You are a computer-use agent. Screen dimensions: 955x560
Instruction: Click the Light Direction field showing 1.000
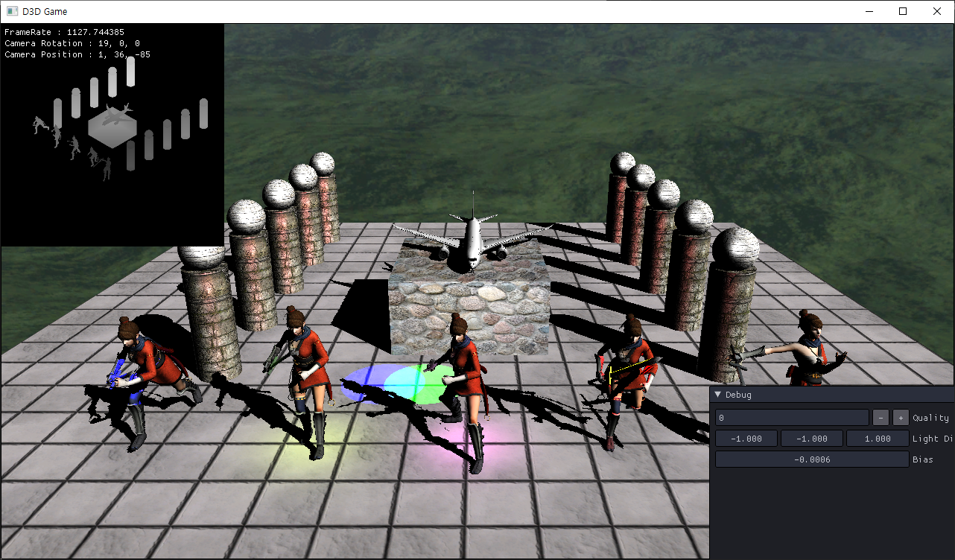(x=878, y=439)
